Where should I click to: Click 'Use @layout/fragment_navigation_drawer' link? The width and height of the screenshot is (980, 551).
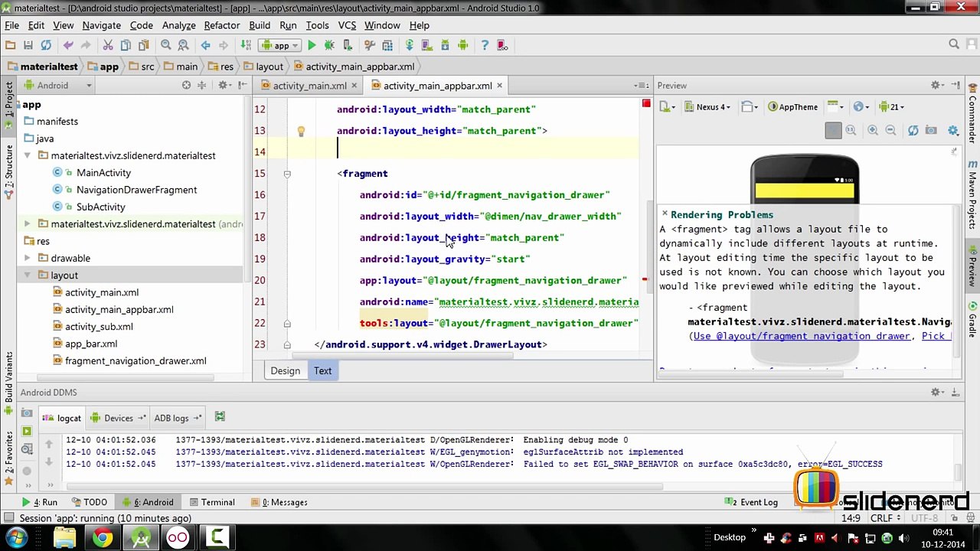pyautogui.click(x=802, y=336)
